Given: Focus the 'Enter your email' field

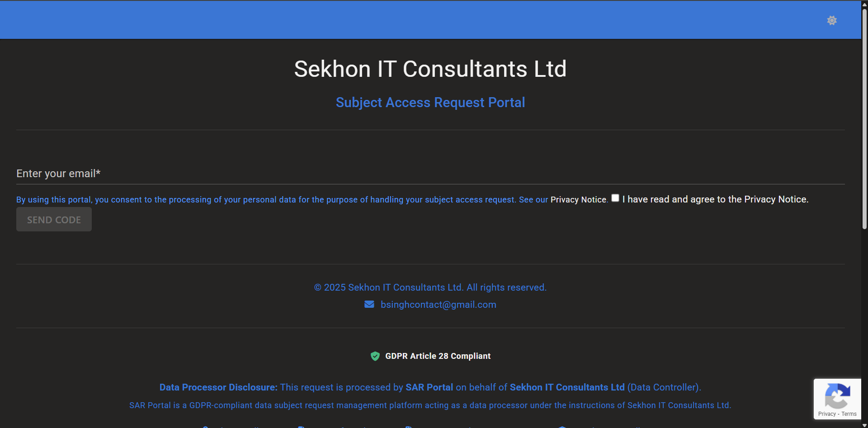Looking at the screenshot, I should tap(429, 174).
